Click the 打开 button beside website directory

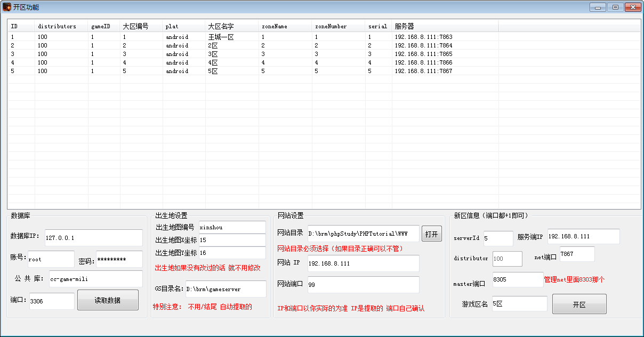point(431,234)
